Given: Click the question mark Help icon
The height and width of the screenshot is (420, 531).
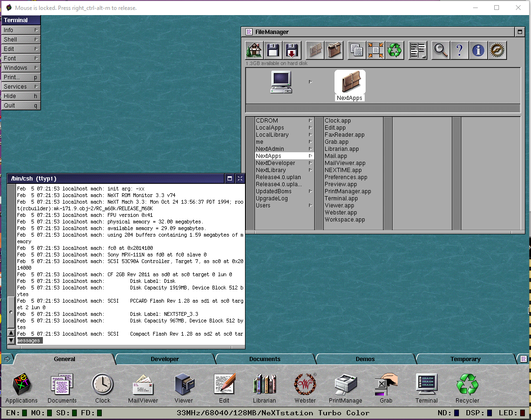Looking at the screenshot, I should coord(459,50).
